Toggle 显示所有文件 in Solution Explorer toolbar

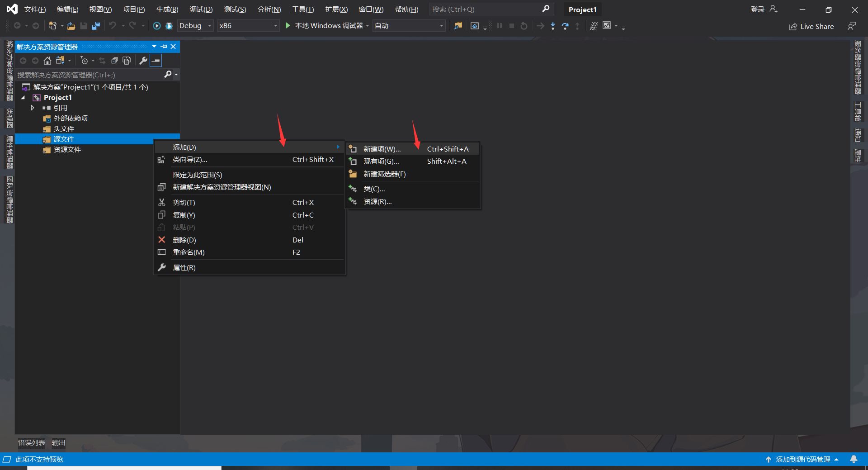click(127, 60)
